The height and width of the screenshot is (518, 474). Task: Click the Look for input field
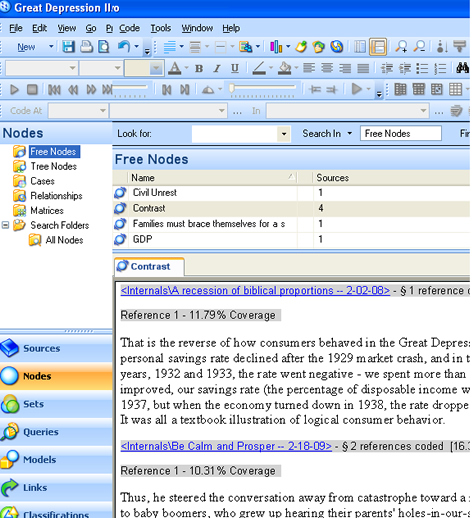(235, 134)
